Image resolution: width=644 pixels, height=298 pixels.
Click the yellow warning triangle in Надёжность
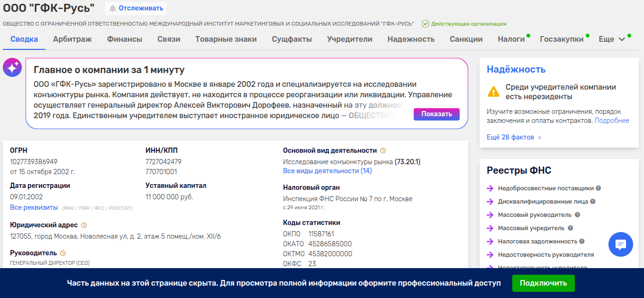click(494, 91)
